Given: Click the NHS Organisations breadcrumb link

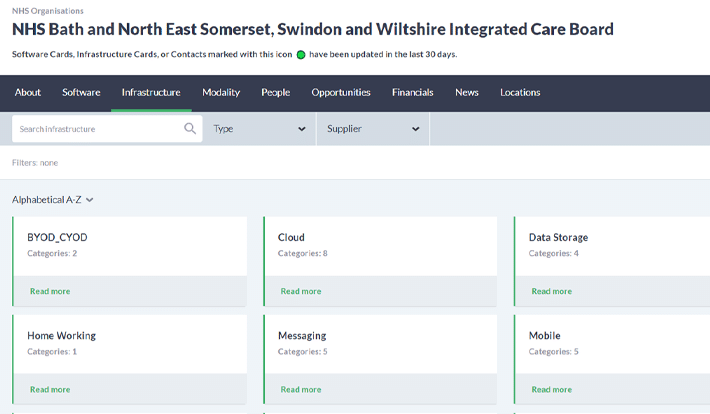Looking at the screenshot, I should pyautogui.click(x=48, y=11).
